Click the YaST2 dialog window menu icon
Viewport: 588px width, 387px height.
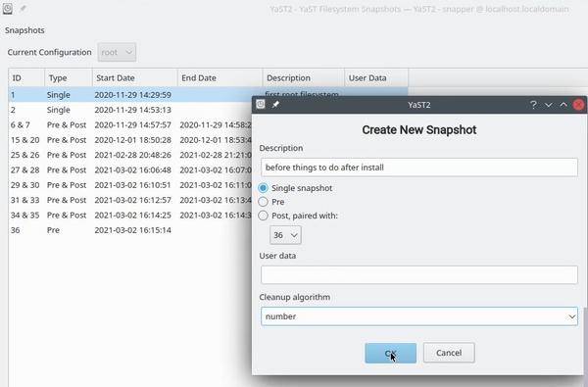point(261,104)
